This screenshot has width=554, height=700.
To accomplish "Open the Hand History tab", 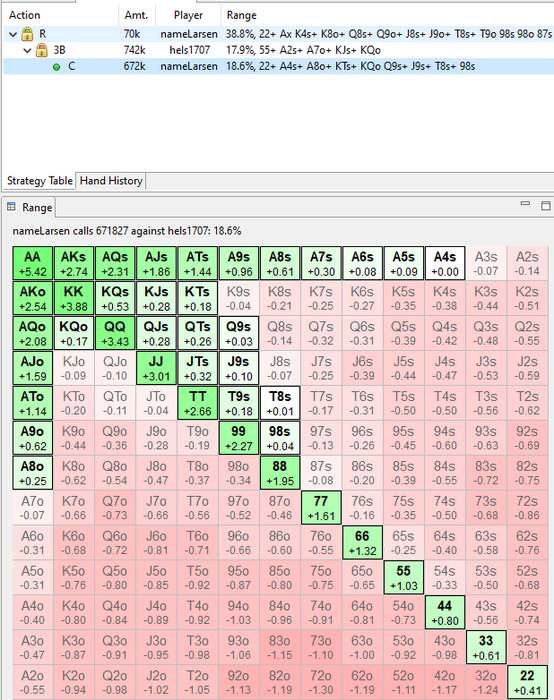I will (111, 181).
